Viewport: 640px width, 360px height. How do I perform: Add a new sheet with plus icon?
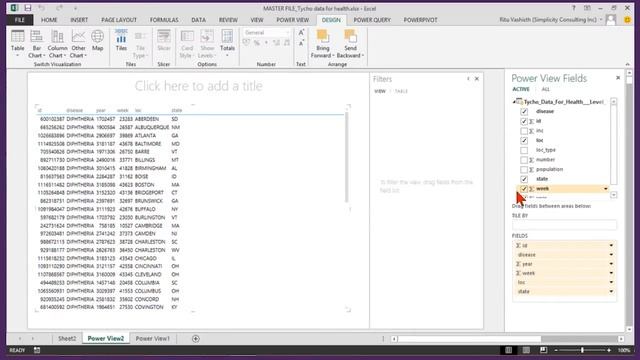coord(196,338)
